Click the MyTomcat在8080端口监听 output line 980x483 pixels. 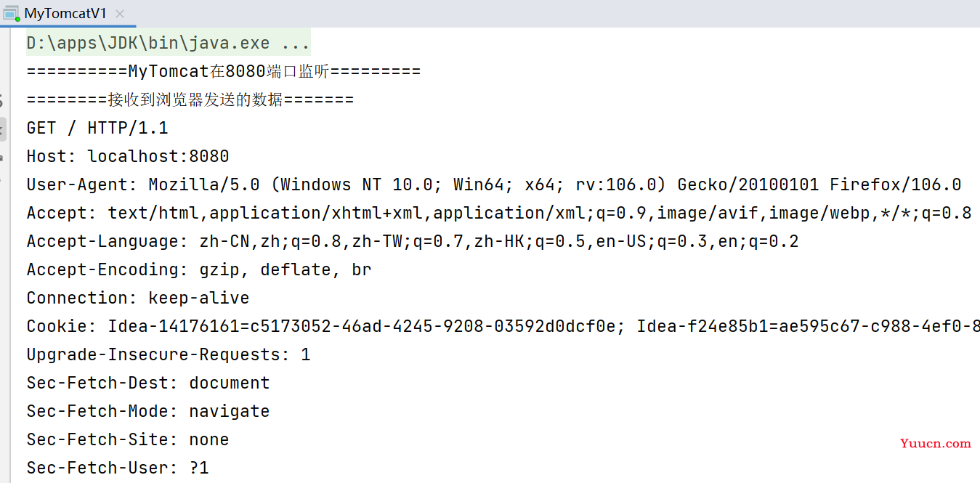[224, 72]
